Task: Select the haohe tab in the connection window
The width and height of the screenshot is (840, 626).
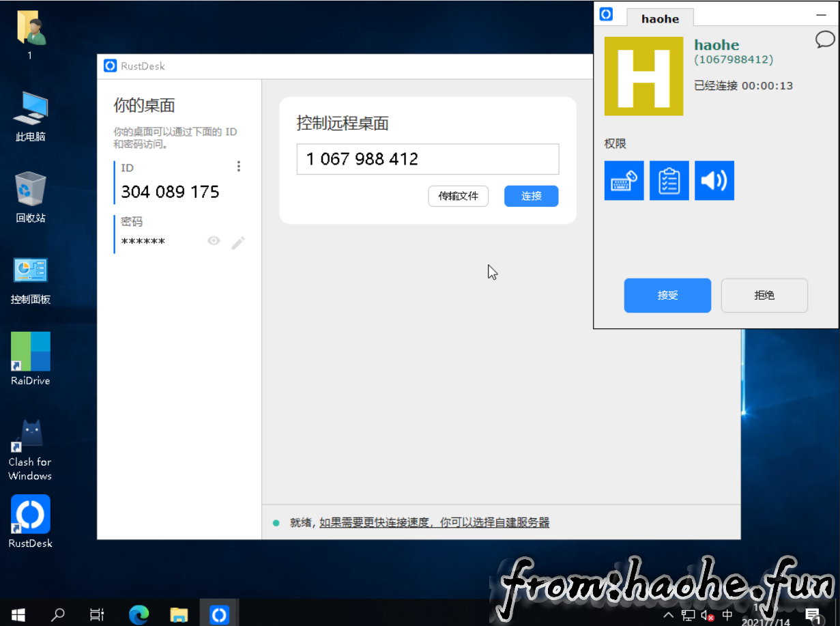Action: point(660,18)
